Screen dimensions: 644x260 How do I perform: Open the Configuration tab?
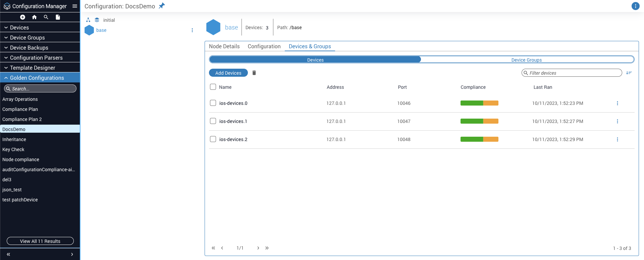(264, 46)
